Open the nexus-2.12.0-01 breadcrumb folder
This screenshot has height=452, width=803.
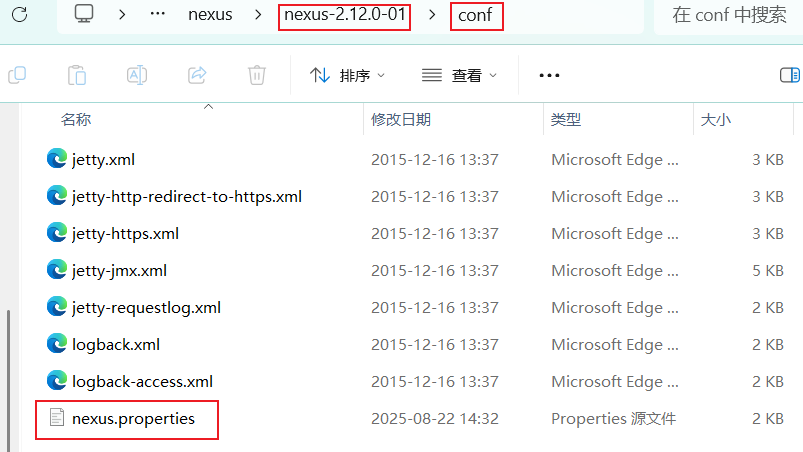(x=345, y=14)
